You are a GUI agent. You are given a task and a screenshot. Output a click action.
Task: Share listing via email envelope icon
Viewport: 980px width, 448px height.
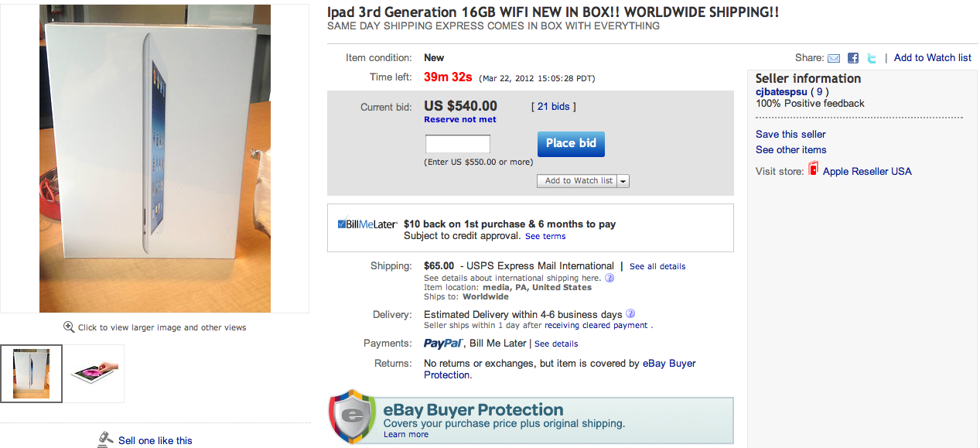[834, 58]
